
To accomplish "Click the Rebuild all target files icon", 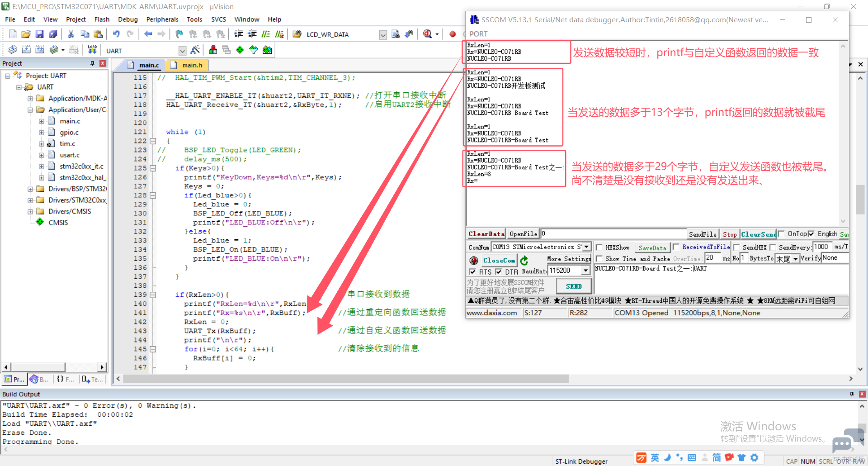I will (x=40, y=50).
